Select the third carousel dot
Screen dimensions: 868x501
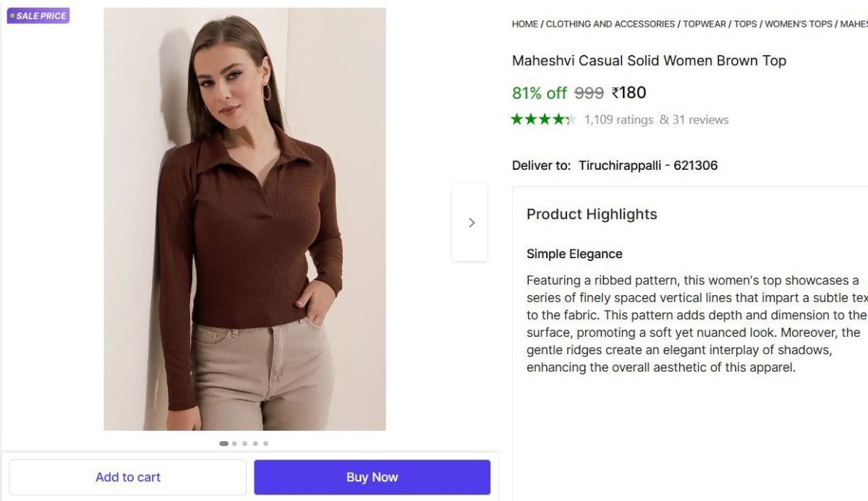click(x=244, y=444)
